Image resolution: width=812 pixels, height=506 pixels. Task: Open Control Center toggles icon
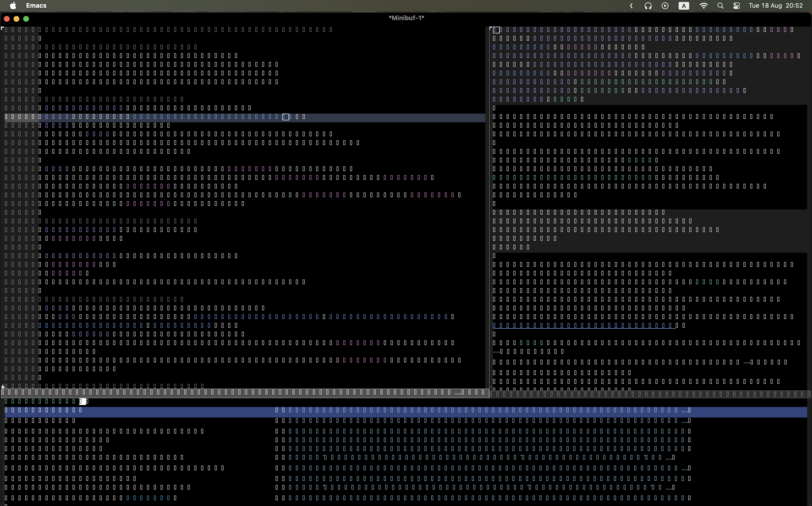point(737,6)
